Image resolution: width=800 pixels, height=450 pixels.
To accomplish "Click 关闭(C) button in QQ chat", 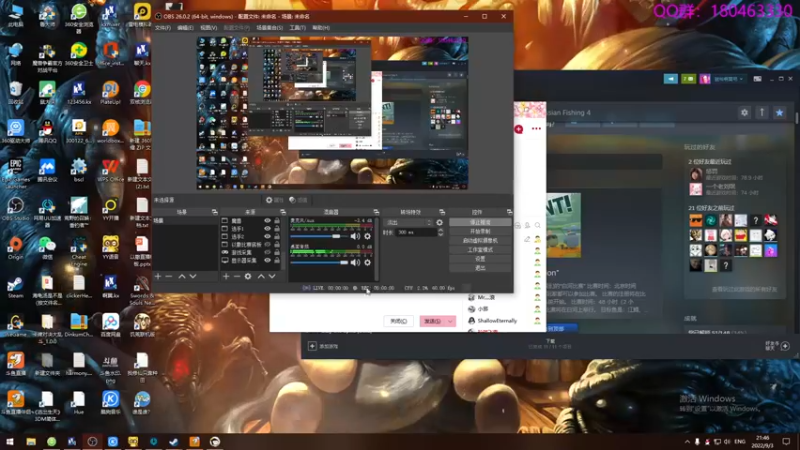I will (398, 321).
